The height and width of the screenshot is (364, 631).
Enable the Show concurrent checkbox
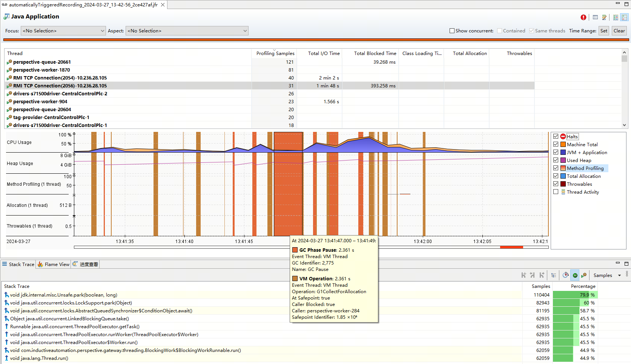pyautogui.click(x=452, y=31)
